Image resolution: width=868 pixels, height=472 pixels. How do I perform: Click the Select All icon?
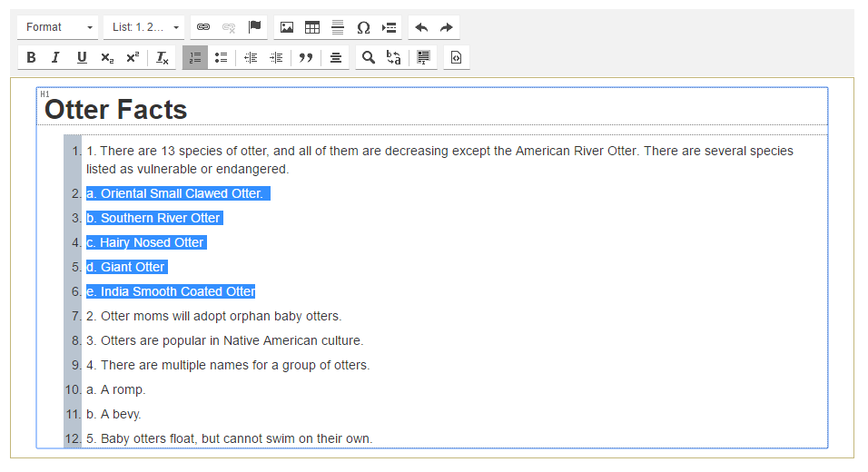click(423, 57)
